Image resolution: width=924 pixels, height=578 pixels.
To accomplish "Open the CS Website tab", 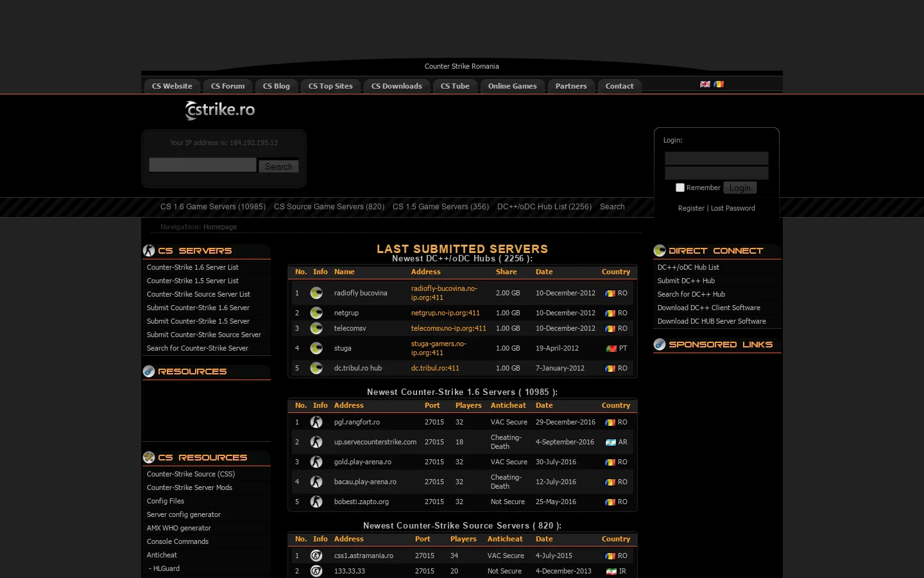I will pyautogui.click(x=172, y=86).
